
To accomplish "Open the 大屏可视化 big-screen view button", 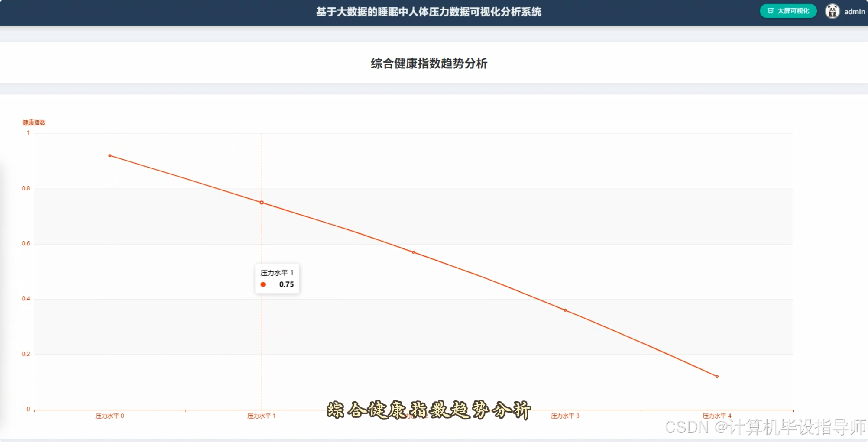I will pyautogui.click(x=788, y=11).
